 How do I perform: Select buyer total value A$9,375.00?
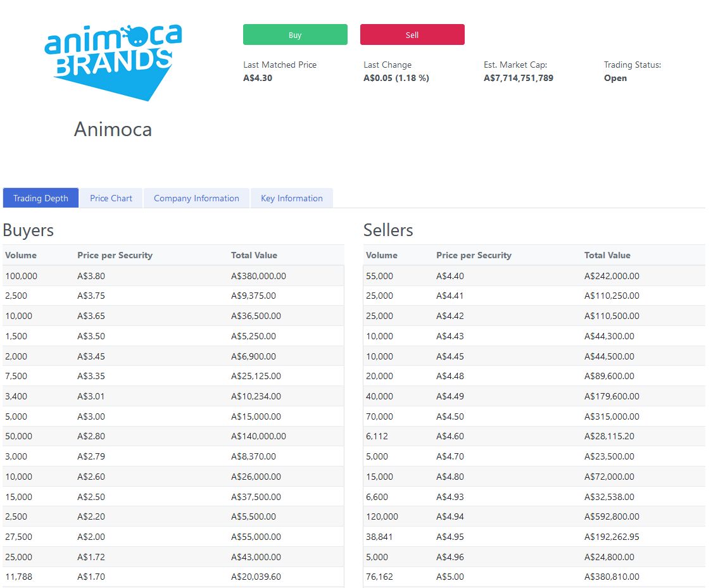(x=253, y=296)
